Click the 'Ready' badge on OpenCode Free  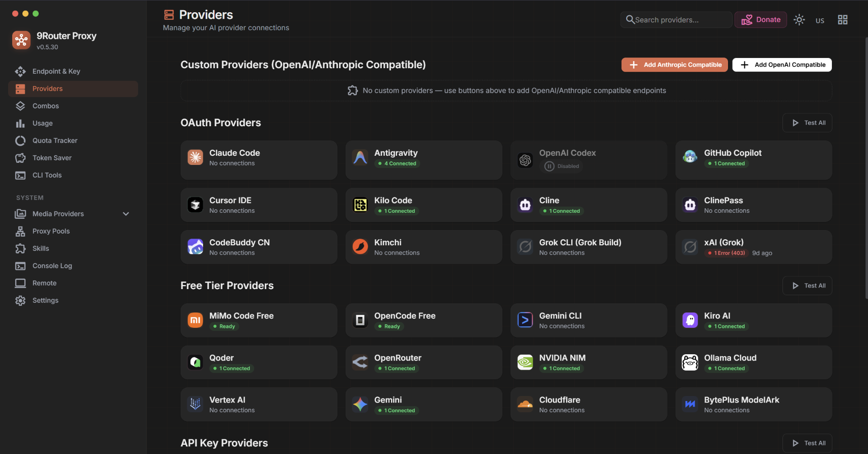[x=389, y=326]
